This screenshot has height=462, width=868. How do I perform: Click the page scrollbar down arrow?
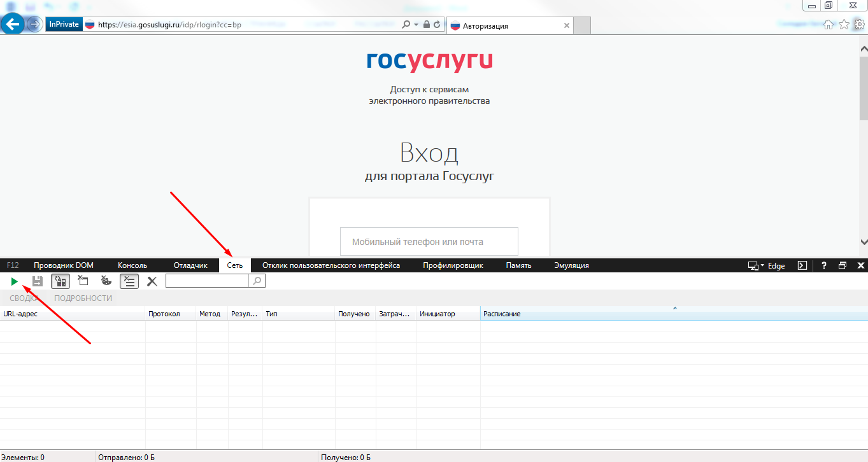tap(864, 242)
